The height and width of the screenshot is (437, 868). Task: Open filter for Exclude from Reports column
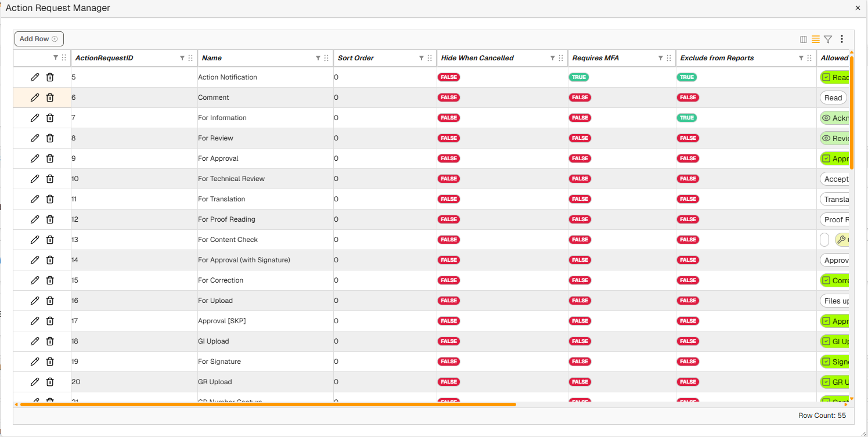[801, 58]
